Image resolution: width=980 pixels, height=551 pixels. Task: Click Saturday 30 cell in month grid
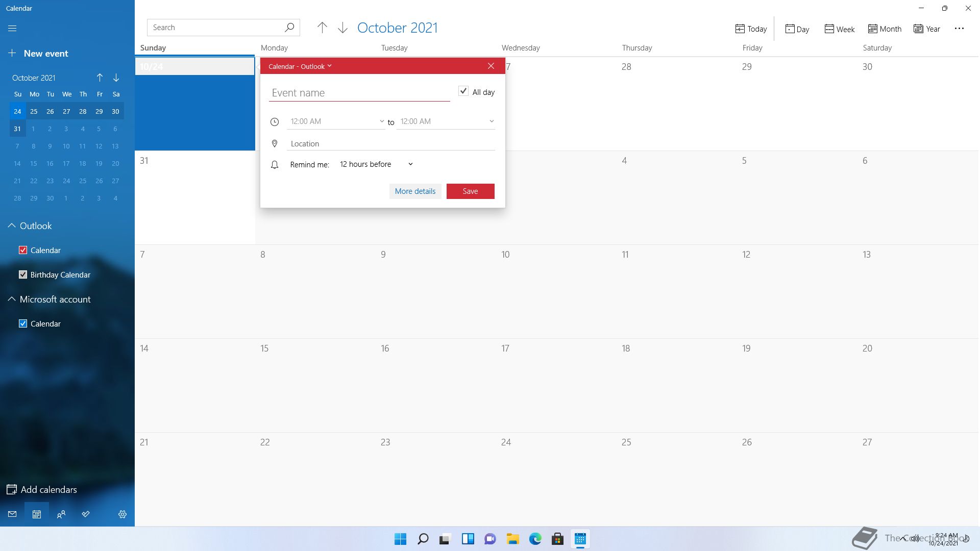918,104
